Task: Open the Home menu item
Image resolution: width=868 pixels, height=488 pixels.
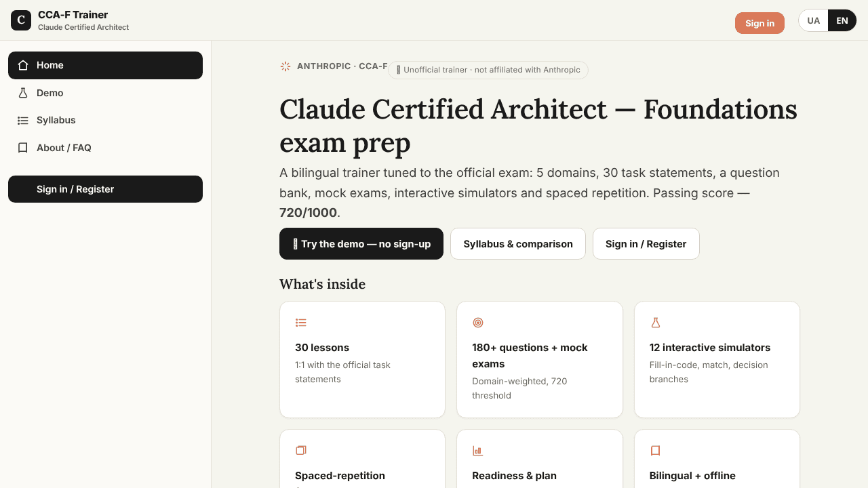Action: tap(105, 65)
